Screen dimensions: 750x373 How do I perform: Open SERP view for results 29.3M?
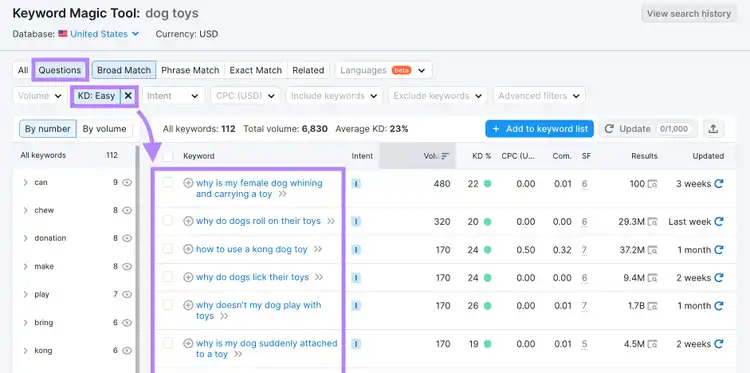click(x=652, y=221)
